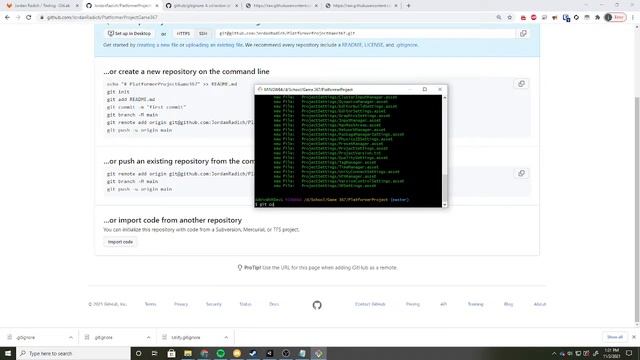
Task: Open the Chrome three-dot menu
Action: (x=633, y=18)
